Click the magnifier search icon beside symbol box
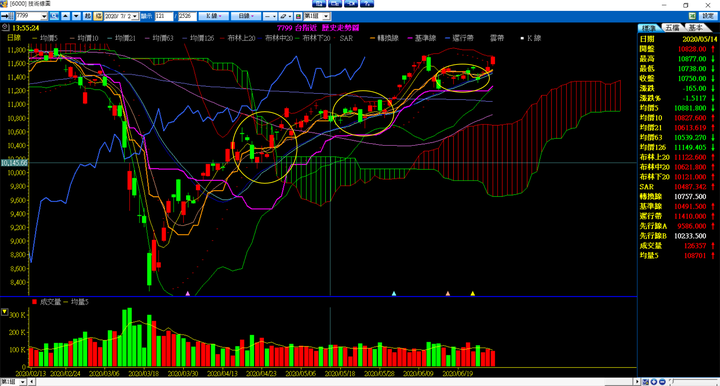The width and height of the screenshot is (720, 386). (54, 16)
